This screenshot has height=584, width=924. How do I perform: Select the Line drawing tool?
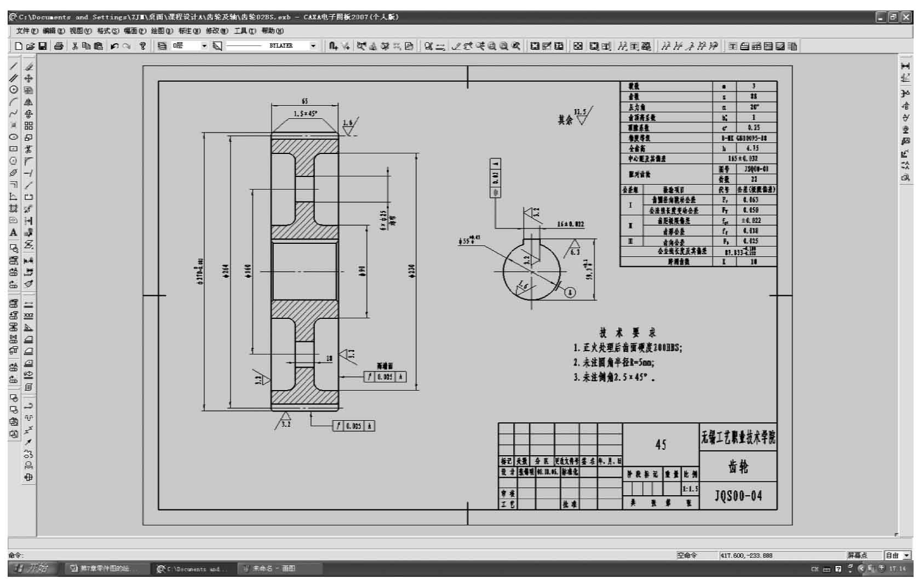[14, 66]
